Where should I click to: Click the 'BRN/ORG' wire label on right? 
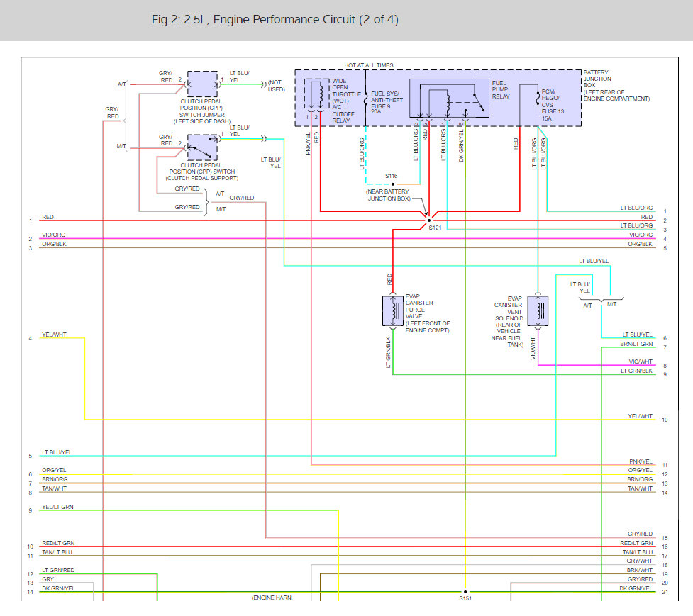[640, 479]
